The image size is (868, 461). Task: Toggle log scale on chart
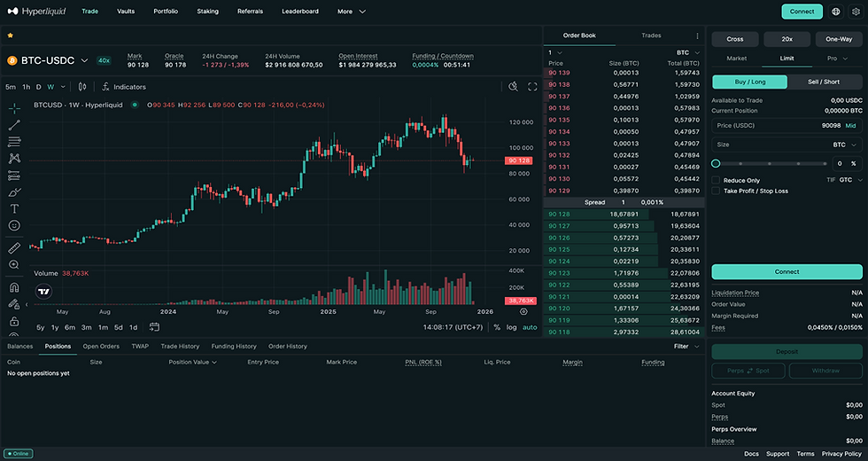click(x=512, y=327)
